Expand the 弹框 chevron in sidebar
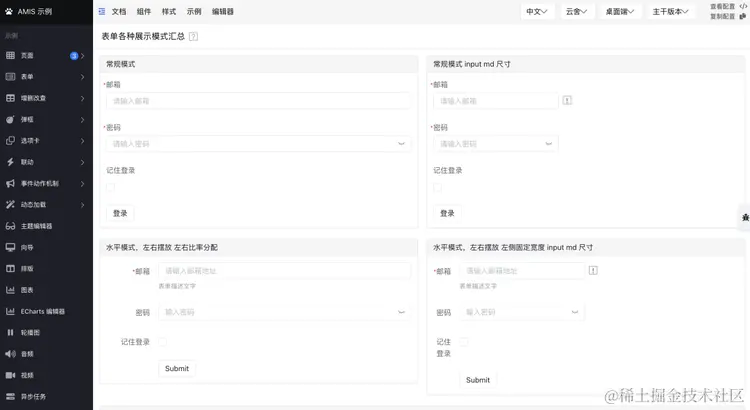The height and width of the screenshot is (410, 750). point(82,120)
